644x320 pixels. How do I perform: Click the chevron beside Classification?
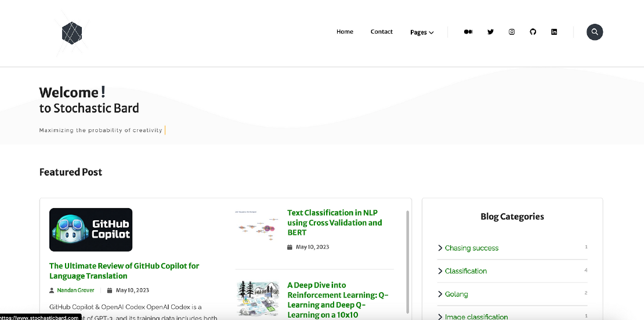[440, 271]
